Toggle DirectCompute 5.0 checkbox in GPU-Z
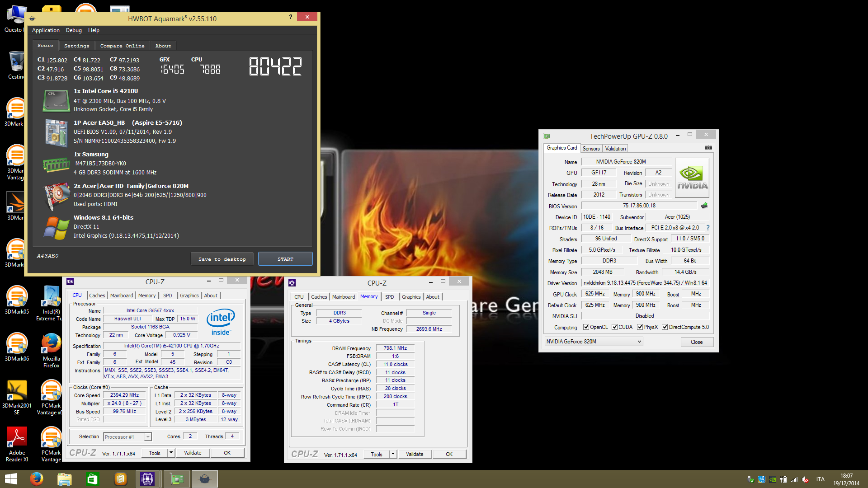Viewport: 868px width, 488px height. click(665, 327)
